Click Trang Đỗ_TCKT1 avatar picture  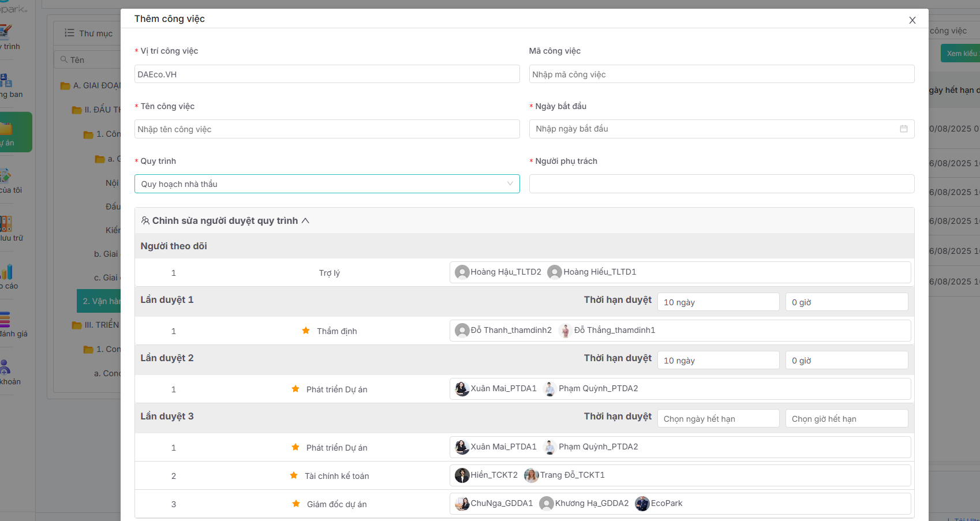(531, 475)
